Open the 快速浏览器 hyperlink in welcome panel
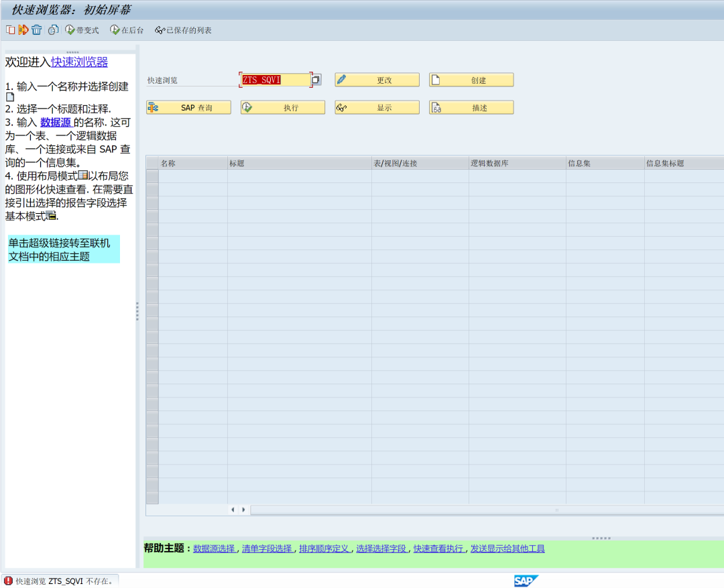The width and height of the screenshot is (724, 588). pos(79,62)
